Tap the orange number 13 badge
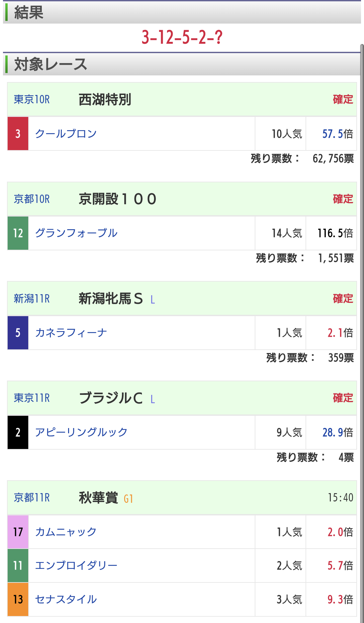 18,599
